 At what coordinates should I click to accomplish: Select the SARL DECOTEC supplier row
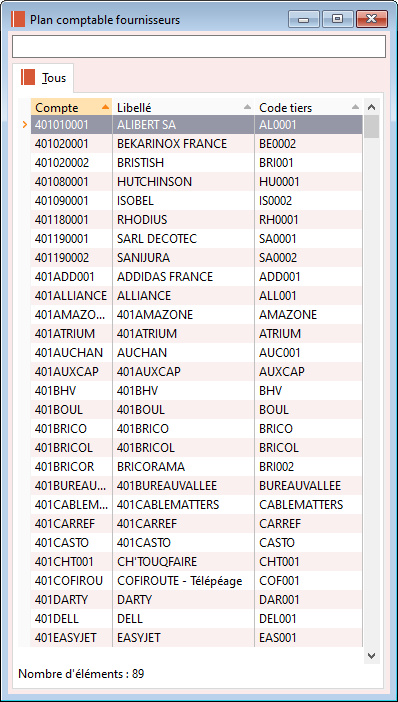(197, 239)
